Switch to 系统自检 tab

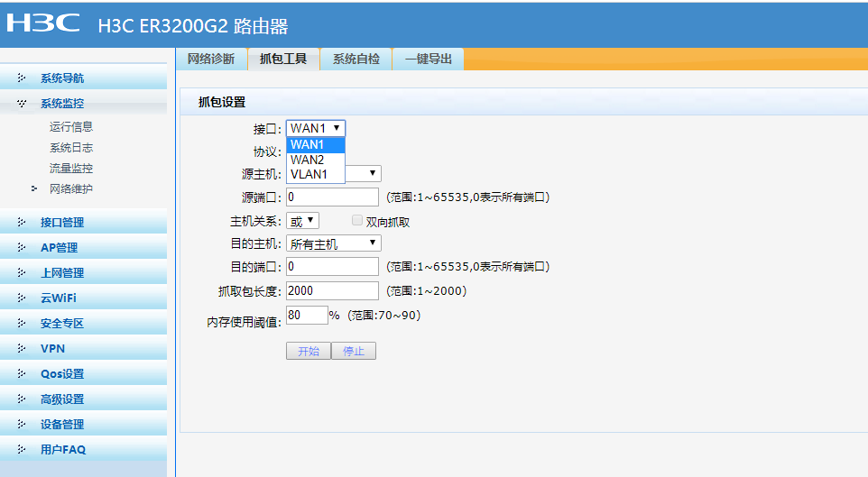point(356,59)
